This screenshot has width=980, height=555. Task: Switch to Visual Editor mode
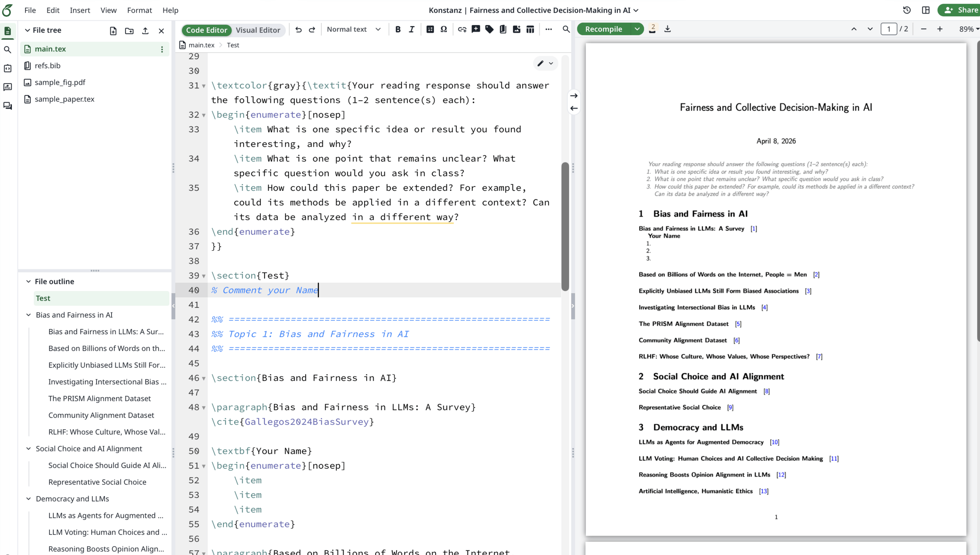[x=258, y=30]
